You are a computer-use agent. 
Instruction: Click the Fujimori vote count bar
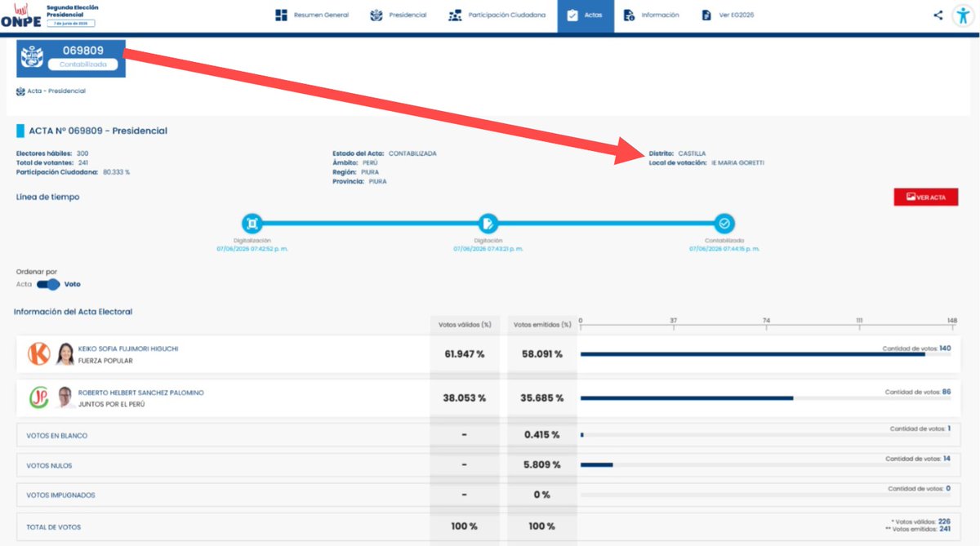click(752, 354)
